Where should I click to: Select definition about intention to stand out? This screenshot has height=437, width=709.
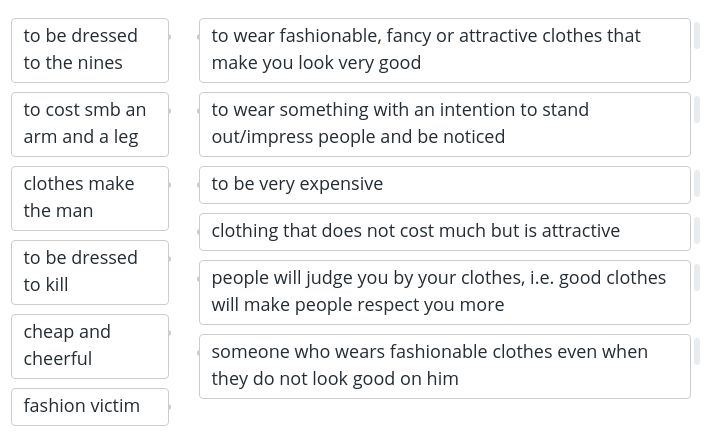(445, 124)
